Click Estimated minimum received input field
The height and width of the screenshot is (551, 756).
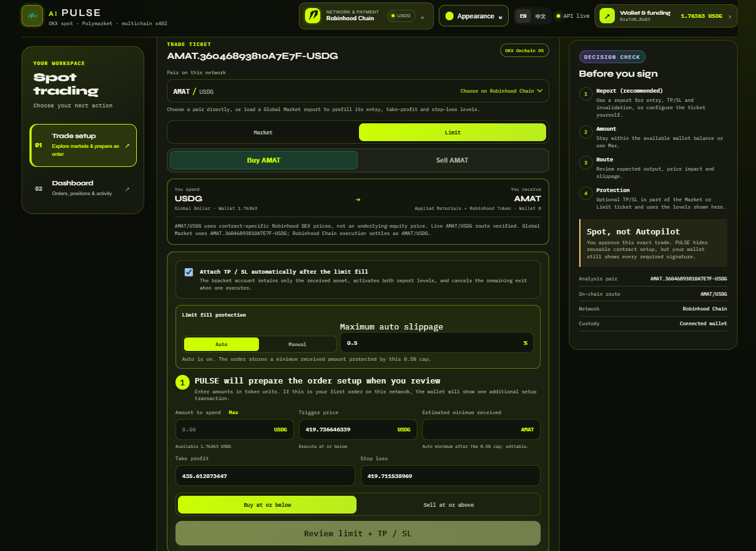coord(481,430)
